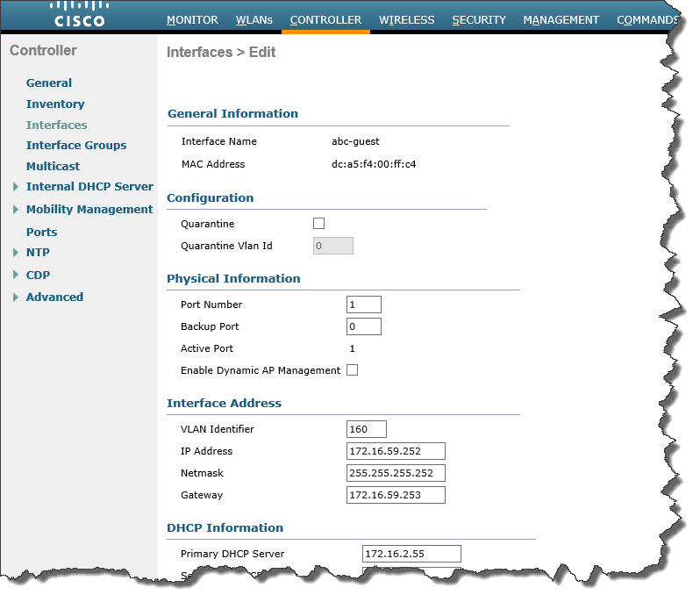This screenshot has height=602, width=700.
Task: Click the Backup Port field
Action: tap(364, 326)
